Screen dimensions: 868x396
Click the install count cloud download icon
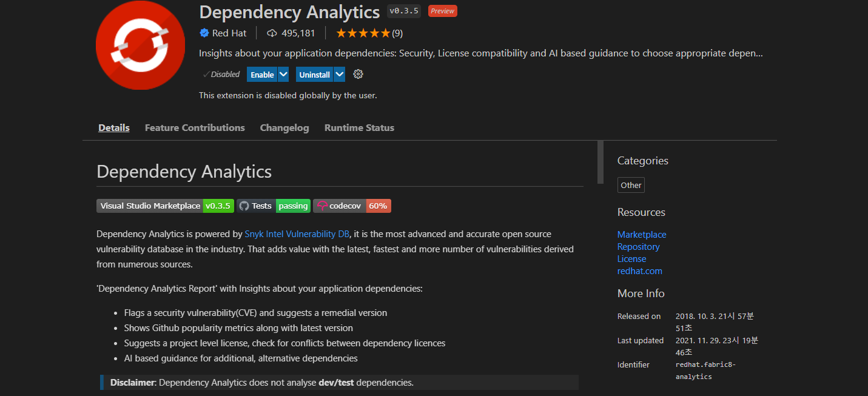pos(272,33)
